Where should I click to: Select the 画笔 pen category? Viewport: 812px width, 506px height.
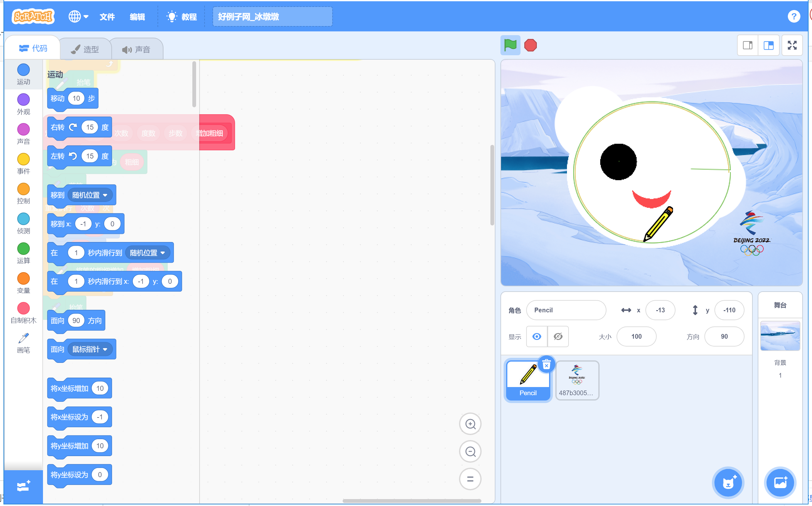[24, 343]
